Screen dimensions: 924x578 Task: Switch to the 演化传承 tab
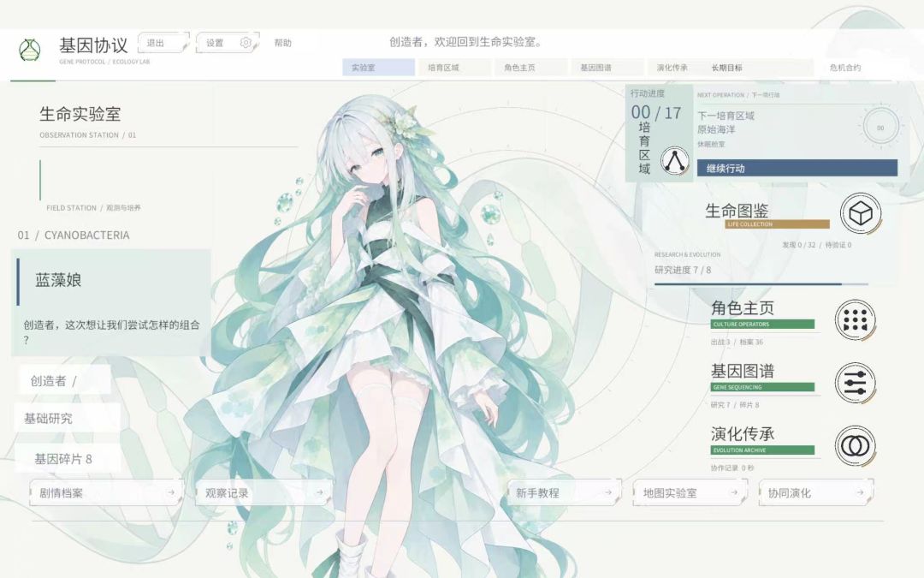[x=672, y=68]
